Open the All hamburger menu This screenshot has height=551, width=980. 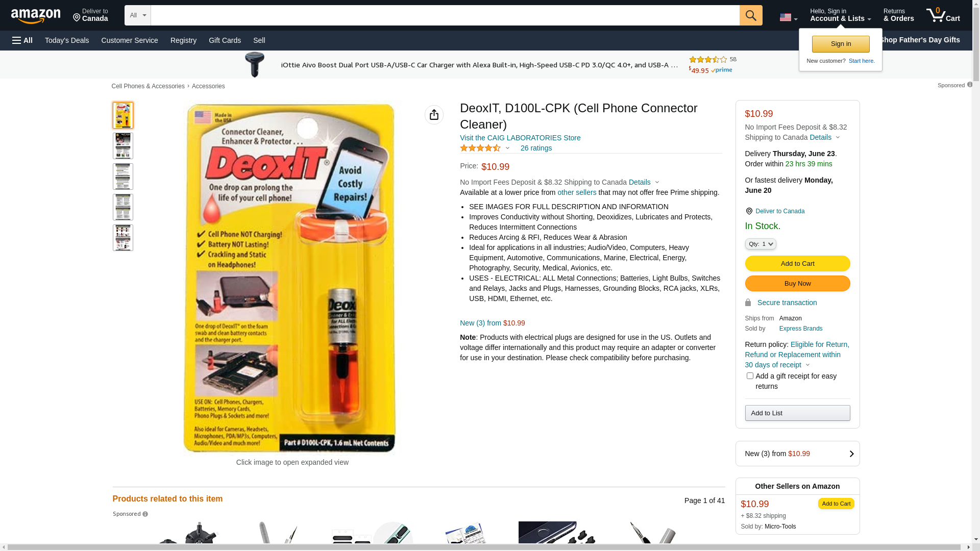pos(22,40)
